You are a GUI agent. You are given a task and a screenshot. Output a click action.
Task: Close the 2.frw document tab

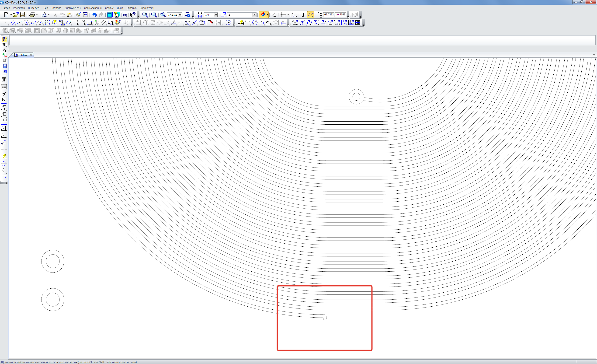click(31, 55)
